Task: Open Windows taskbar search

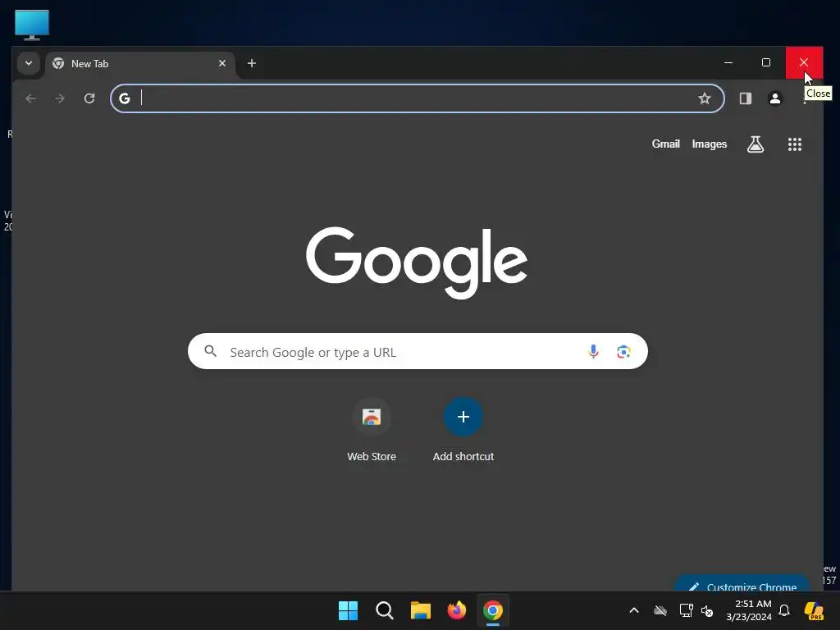Action: click(x=384, y=610)
